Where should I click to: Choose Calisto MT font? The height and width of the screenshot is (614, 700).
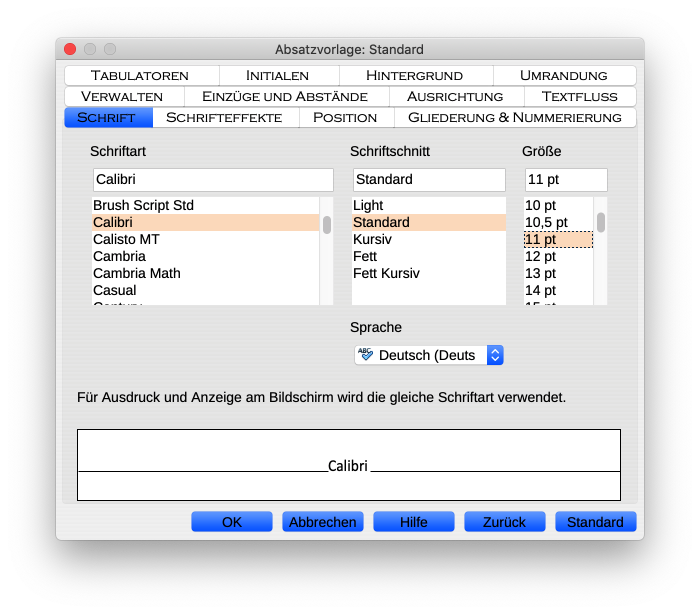point(206,239)
